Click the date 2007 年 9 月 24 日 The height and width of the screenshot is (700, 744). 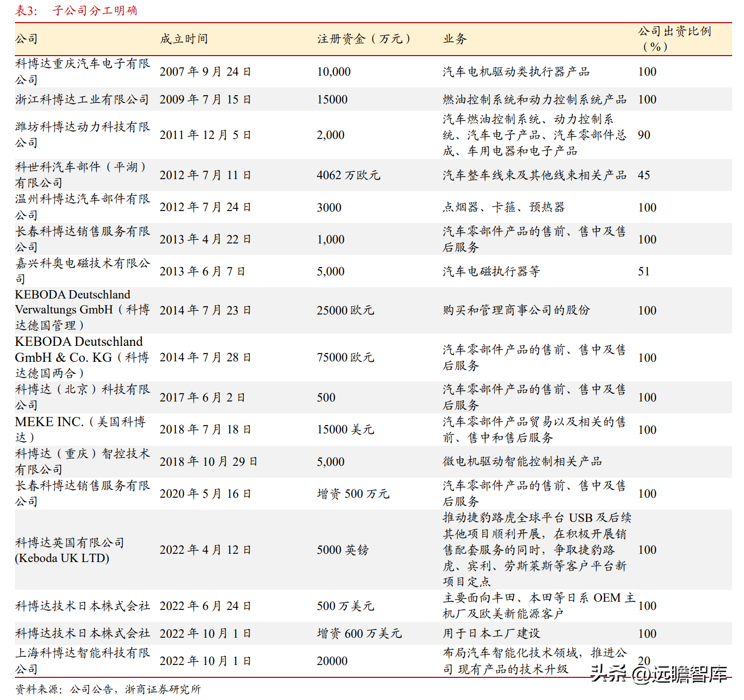coord(205,72)
